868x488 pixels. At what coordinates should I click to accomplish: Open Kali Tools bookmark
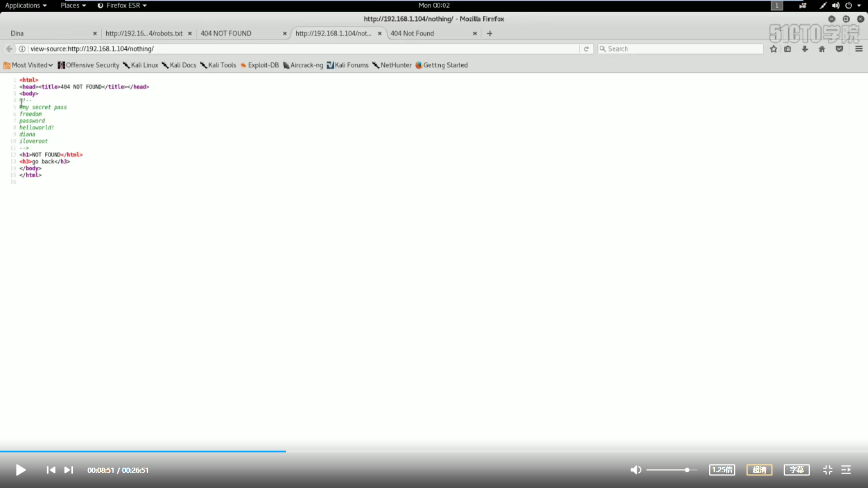(218, 65)
